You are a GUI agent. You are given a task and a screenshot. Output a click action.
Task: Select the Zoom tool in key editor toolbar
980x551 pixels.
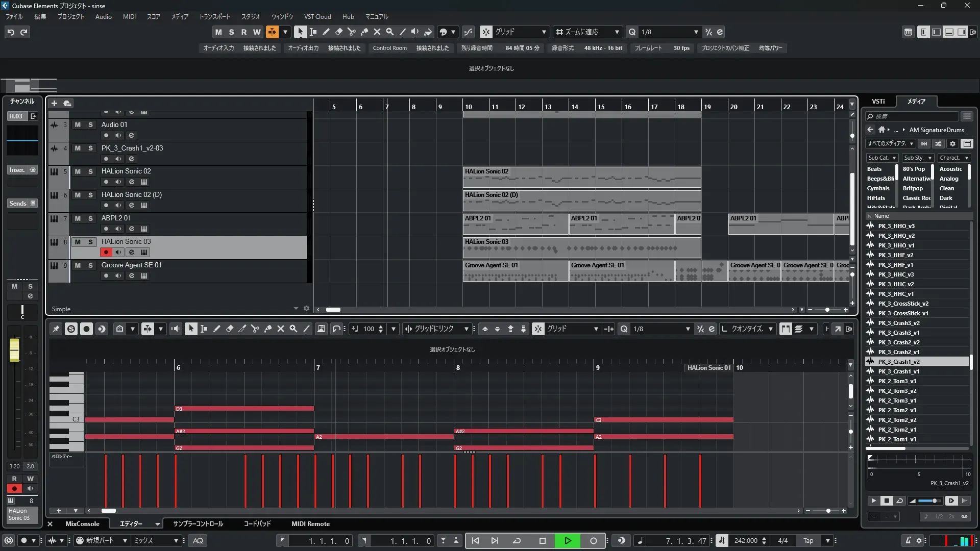293,329
